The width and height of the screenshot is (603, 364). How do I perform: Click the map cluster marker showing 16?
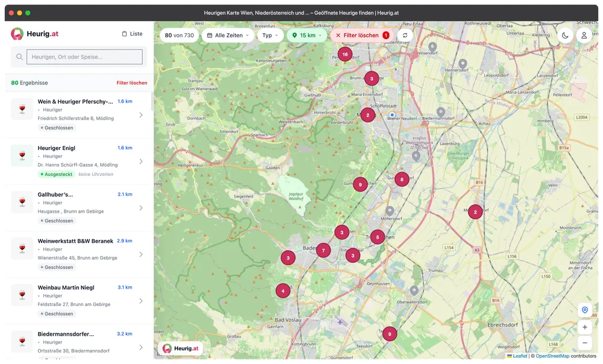click(x=345, y=54)
